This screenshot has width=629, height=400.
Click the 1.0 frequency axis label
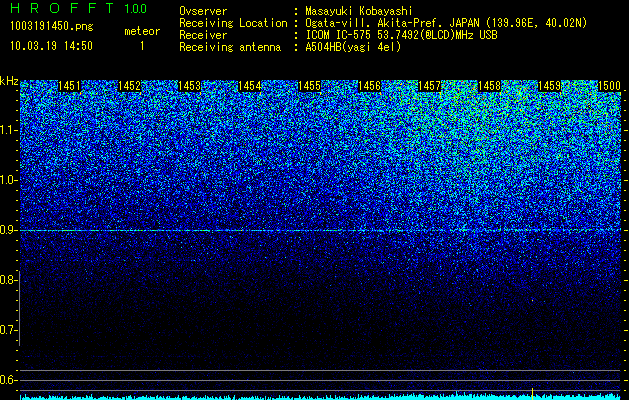(8, 181)
